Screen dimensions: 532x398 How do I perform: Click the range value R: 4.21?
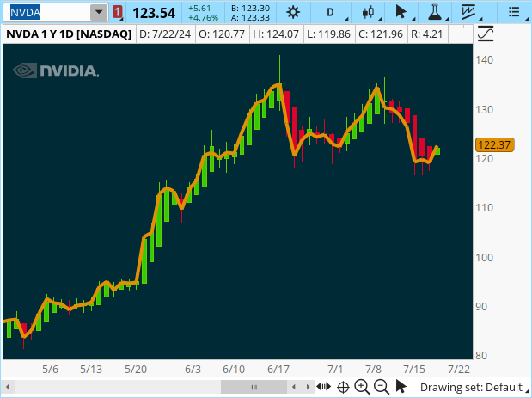[x=427, y=34]
